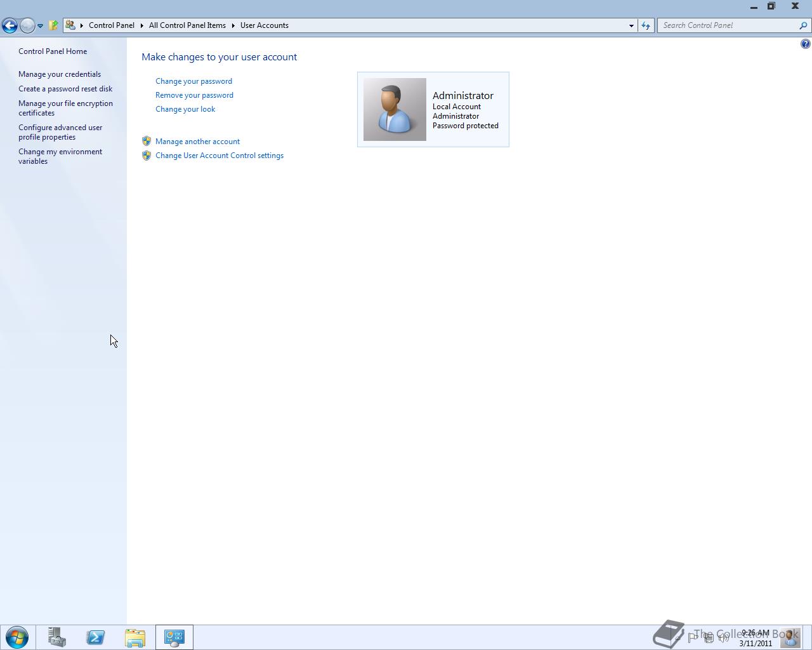This screenshot has width=812, height=650.
Task: Click the shield icon beside User Account Control settings
Action: (x=147, y=155)
